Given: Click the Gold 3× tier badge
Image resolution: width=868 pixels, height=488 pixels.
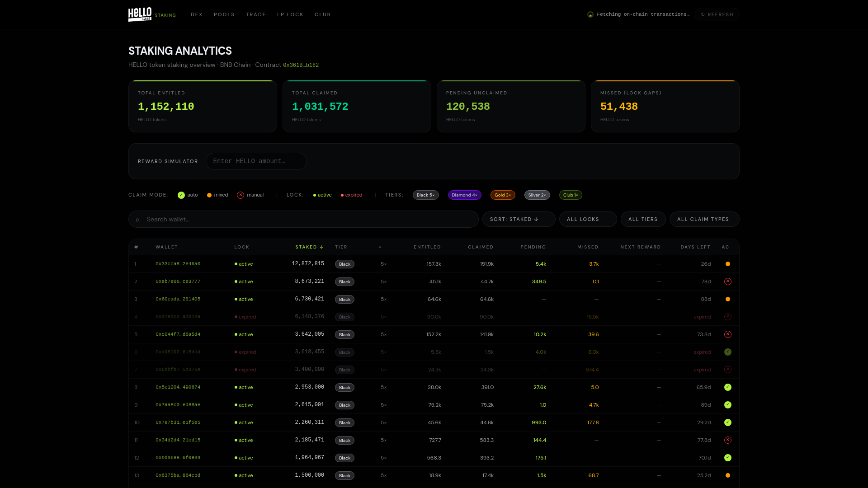Looking at the screenshot, I should tap(503, 195).
